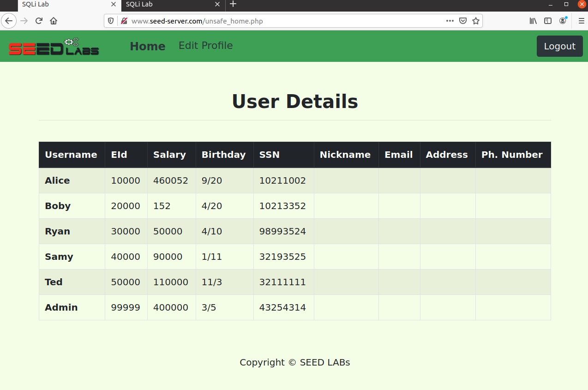Close the first SQLi Lab tab
Viewport: 588px width, 390px height.
click(x=114, y=4)
